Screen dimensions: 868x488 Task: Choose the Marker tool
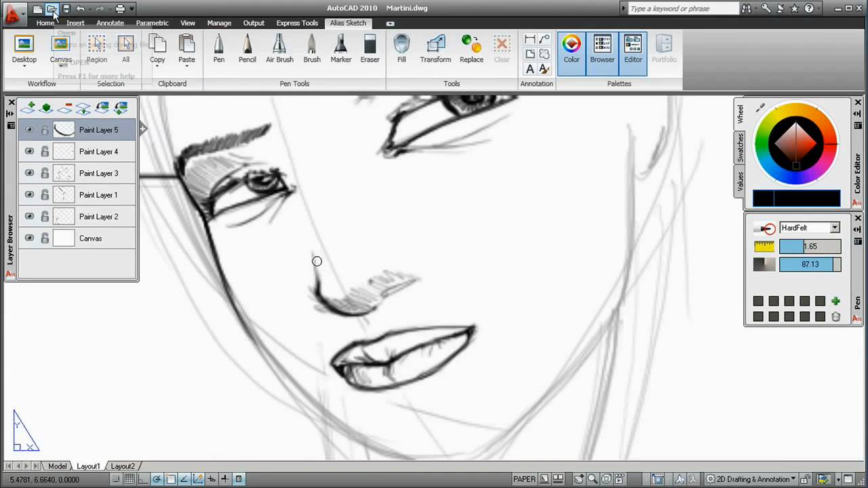pyautogui.click(x=340, y=49)
